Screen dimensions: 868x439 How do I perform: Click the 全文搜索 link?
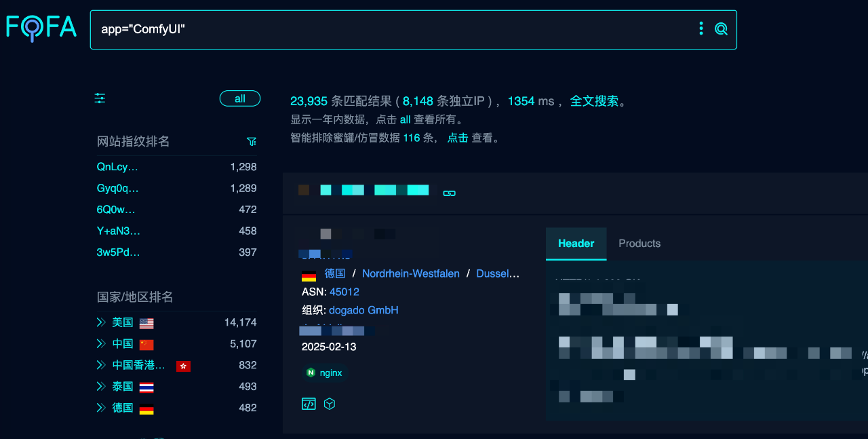pyautogui.click(x=594, y=101)
